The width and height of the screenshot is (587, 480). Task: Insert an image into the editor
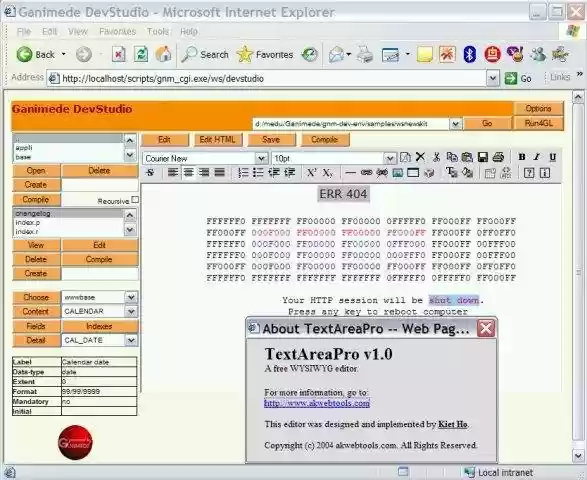398,173
